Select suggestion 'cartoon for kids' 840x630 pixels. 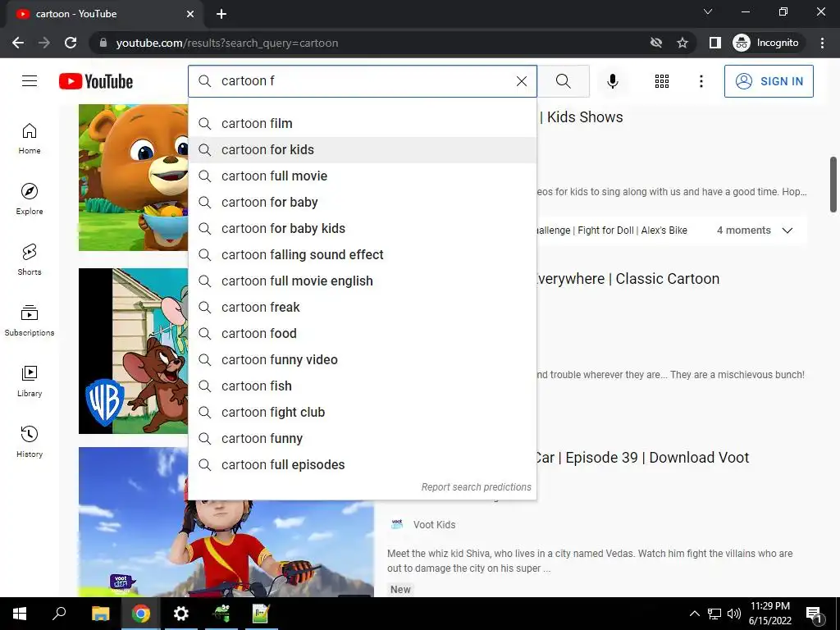pyautogui.click(x=362, y=150)
